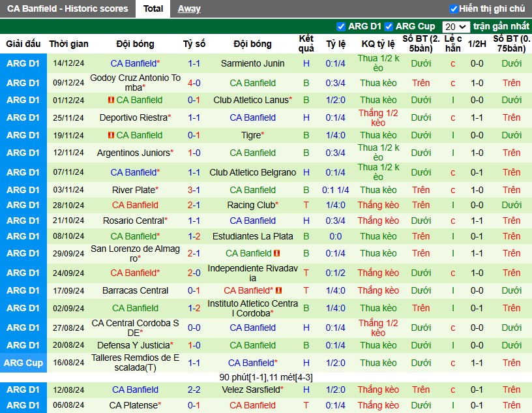Open Estudiantes La Plata team link
The width and height of the screenshot is (532, 413).
(x=252, y=236)
